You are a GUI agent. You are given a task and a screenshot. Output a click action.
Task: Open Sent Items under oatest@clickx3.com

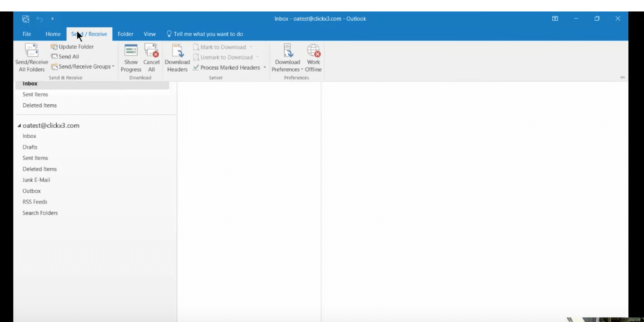35,158
